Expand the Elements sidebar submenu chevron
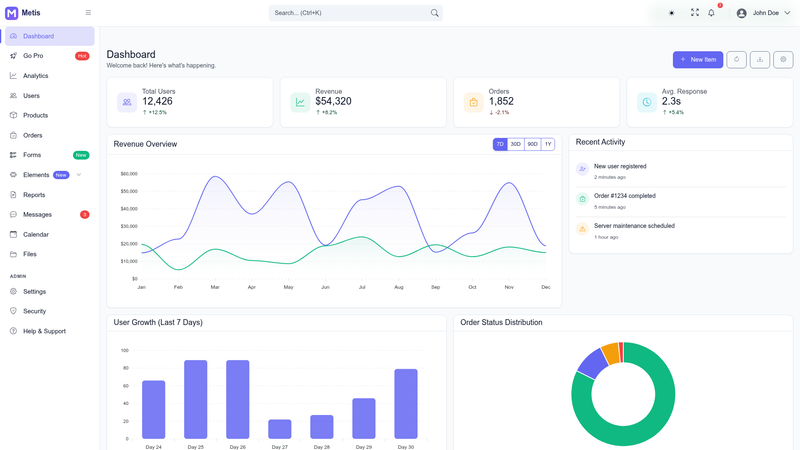 (79, 175)
